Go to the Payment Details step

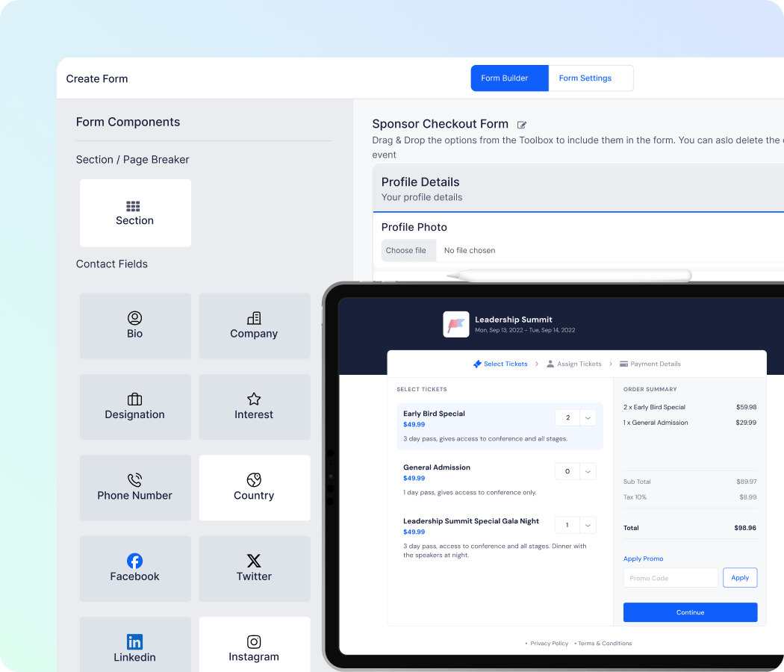(x=650, y=364)
